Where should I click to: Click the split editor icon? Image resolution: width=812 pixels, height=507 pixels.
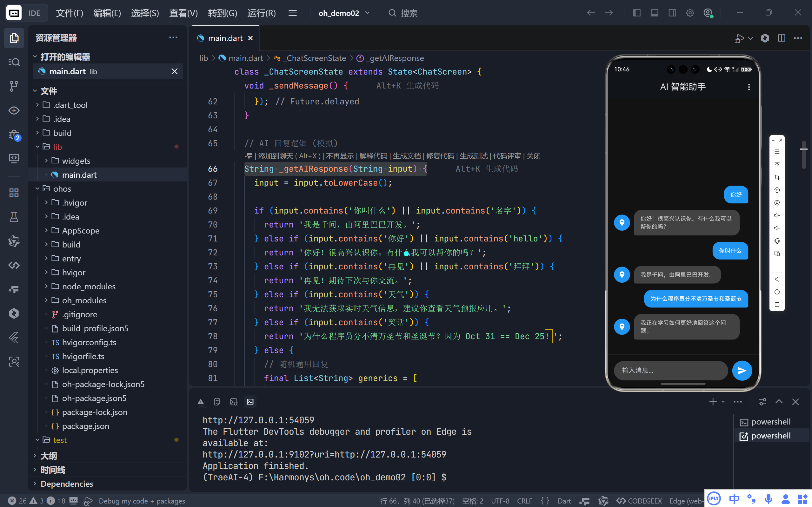(x=782, y=38)
